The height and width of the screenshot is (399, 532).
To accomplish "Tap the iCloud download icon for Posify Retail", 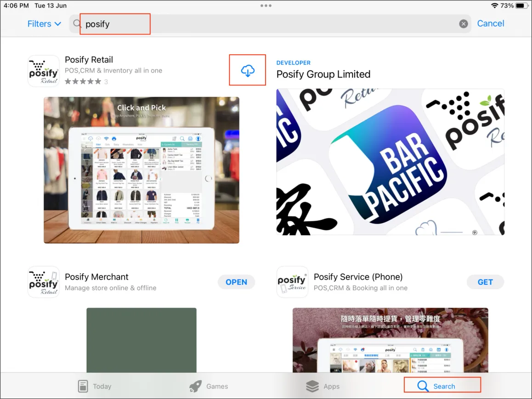I will click(x=247, y=70).
